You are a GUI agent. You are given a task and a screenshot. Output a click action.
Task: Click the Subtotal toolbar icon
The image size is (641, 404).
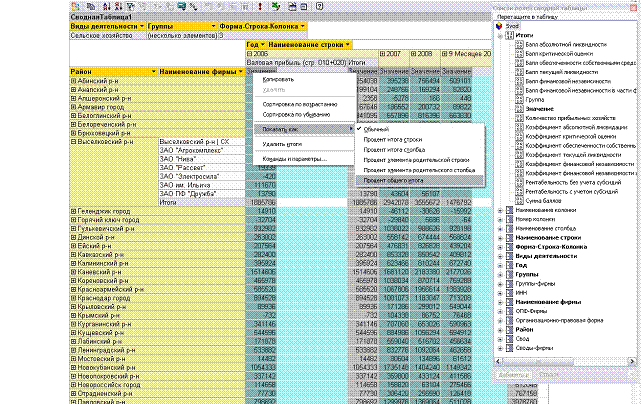pyautogui.click(x=169, y=7)
